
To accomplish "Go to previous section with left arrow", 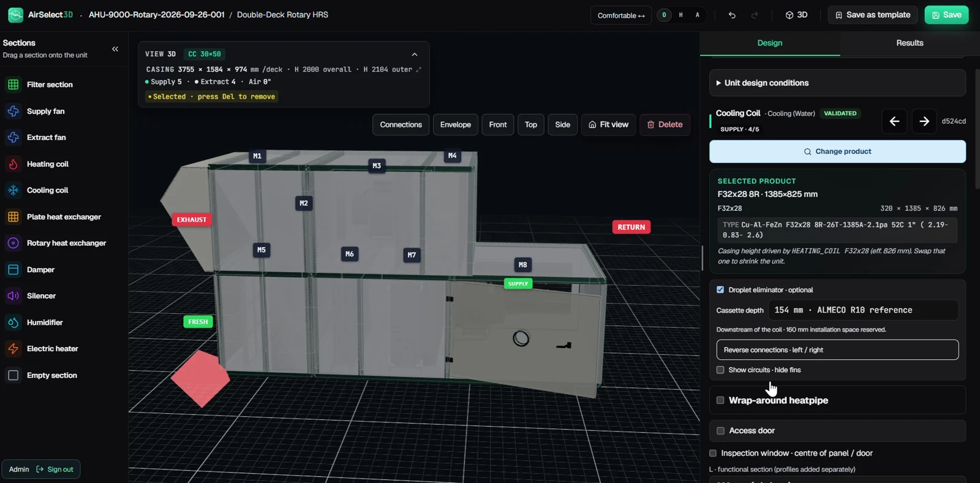I will click(894, 121).
